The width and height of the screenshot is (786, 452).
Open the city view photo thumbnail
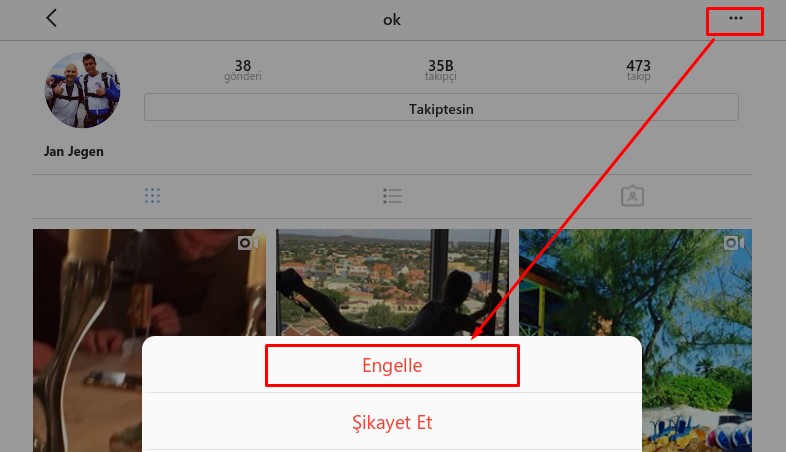392,282
